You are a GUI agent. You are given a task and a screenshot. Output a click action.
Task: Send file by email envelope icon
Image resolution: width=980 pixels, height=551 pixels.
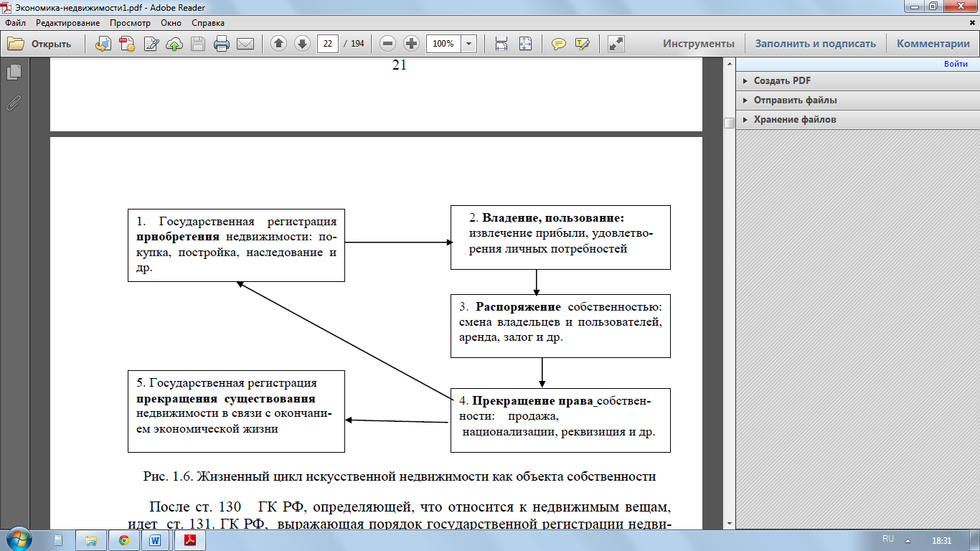click(x=245, y=44)
